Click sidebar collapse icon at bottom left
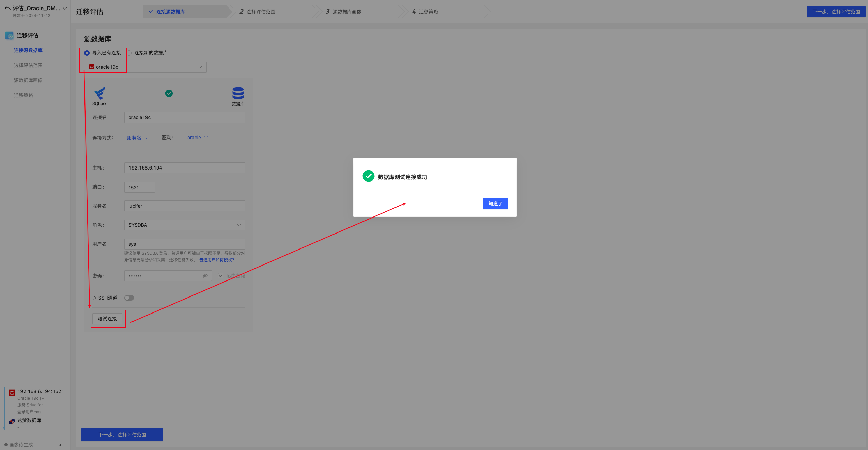This screenshot has height=450, width=868. tap(62, 445)
